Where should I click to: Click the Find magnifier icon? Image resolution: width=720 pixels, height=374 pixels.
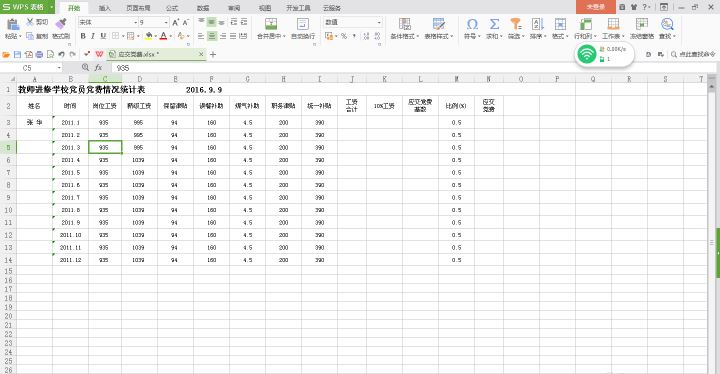click(667, 24)
